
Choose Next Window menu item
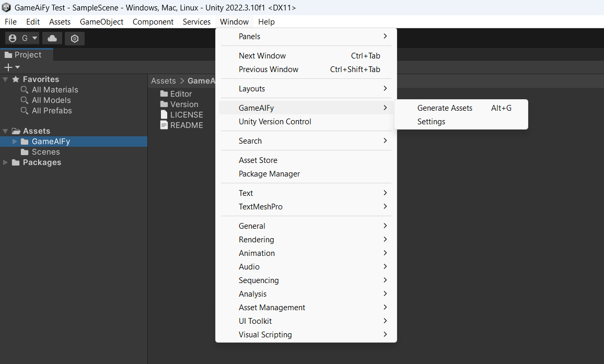[306, 56]
